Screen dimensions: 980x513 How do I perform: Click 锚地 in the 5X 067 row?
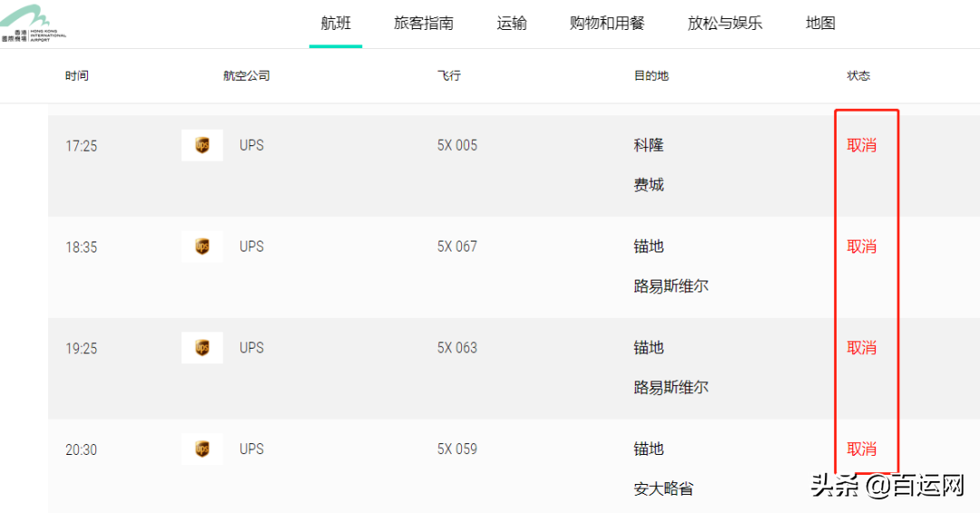coord(649,247)
